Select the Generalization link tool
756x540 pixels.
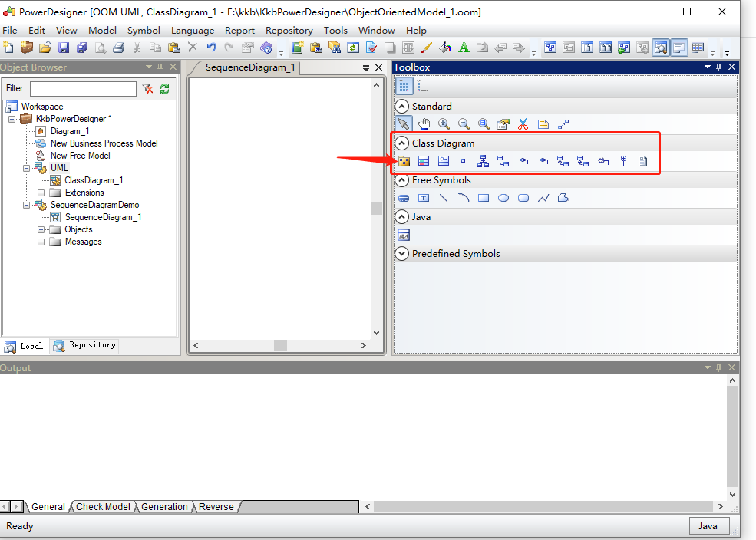481,161
